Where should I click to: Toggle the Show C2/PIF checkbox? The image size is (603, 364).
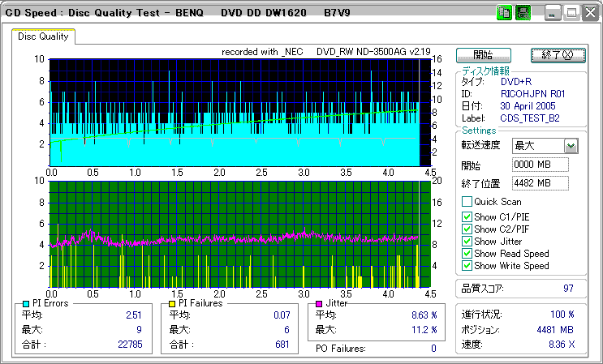[467, 229]
